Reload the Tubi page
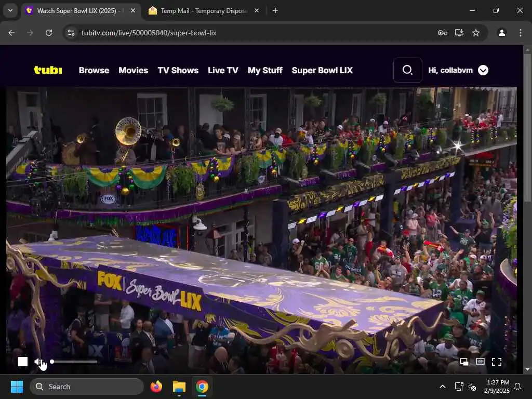Image resolution: width=532 pixels, height=399 pixels. pyautogui.click(x=49, y=33)
